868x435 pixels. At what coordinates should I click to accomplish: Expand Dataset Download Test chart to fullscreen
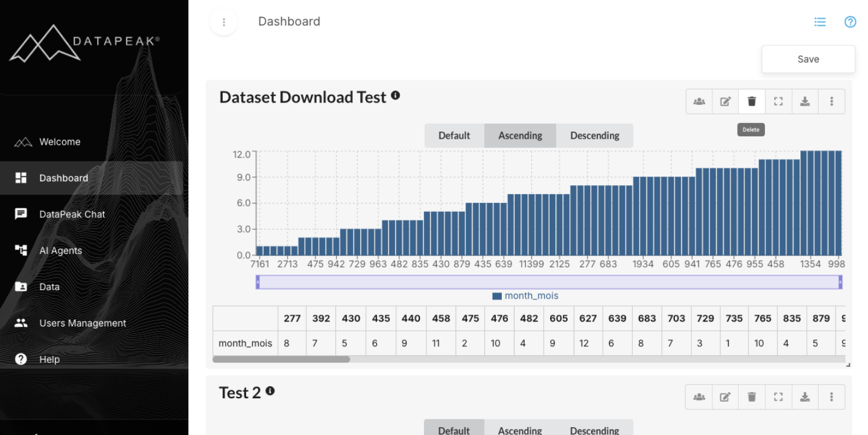click(778, 101)
